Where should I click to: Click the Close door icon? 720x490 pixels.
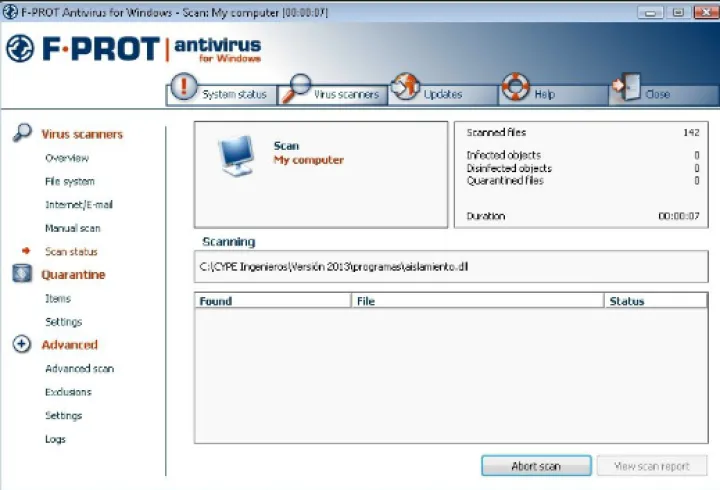click(626, 88)
